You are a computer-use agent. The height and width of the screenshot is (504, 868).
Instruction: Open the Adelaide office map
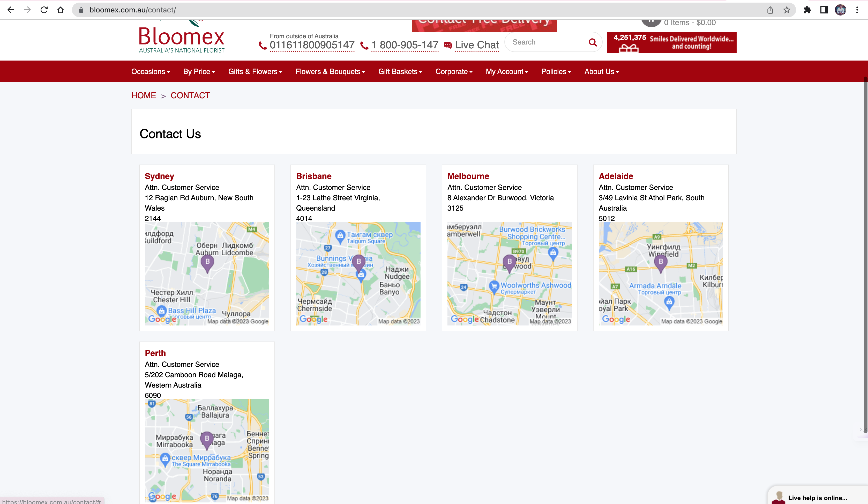pos(661,273)
